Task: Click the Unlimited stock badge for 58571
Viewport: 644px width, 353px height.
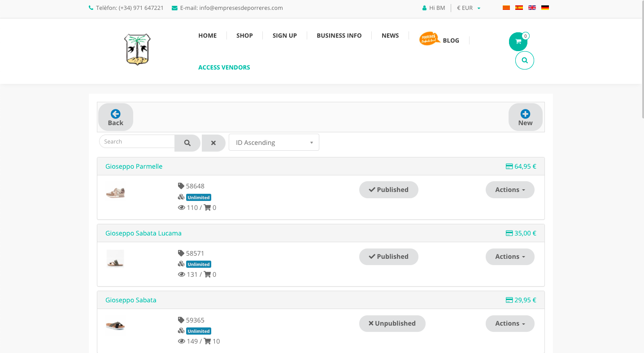Action: click(199, 264)
